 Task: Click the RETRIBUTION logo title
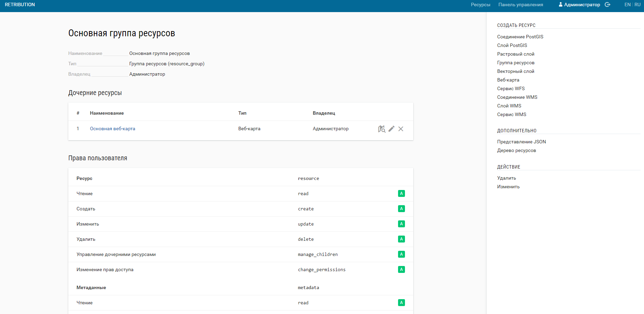[x=20, y=4]
